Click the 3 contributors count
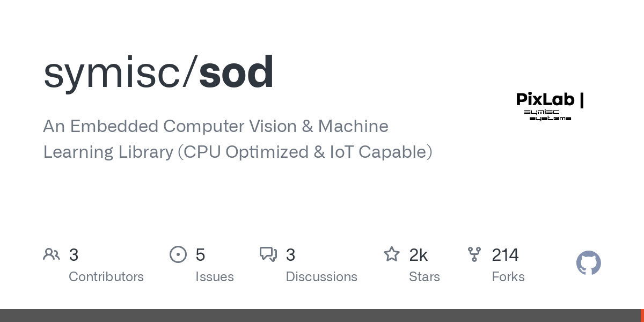The height and width of the screenshot is (322, 644). click(74, 255)
